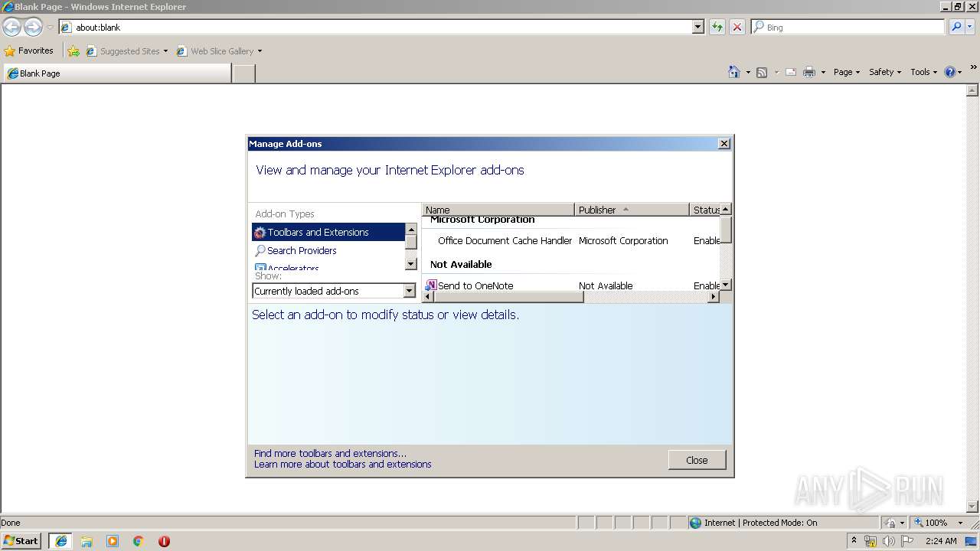This screenshot has height=551, width=980.
Task: Click the Stop loading red X icon
Action: point(737,27)
